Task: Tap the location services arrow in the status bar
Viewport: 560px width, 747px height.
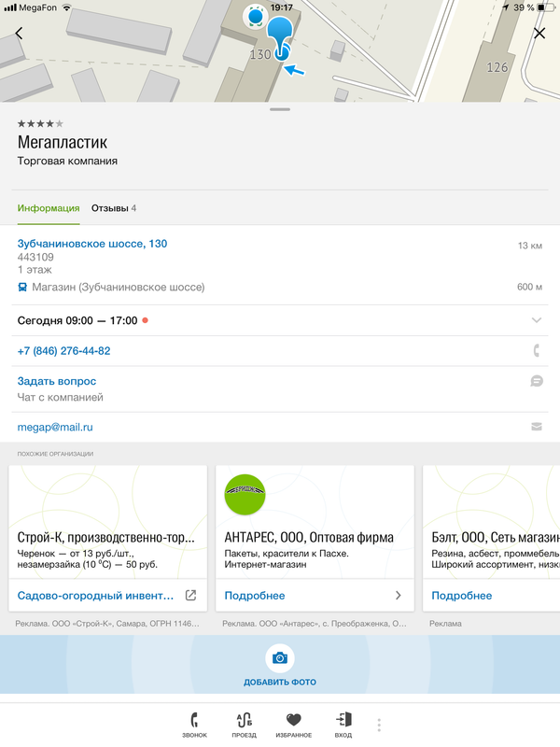Action: pos(506,7)
